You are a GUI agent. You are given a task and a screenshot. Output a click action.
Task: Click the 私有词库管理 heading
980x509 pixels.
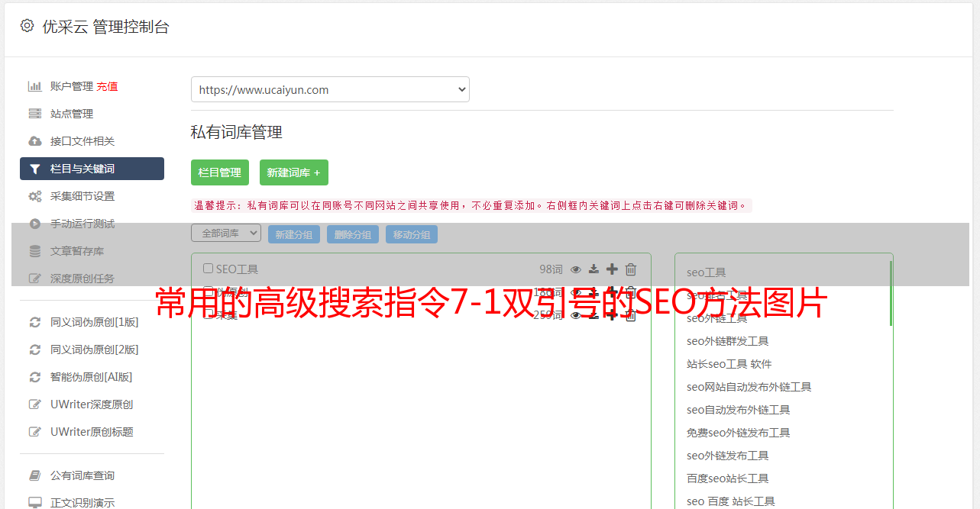(237, 132)
